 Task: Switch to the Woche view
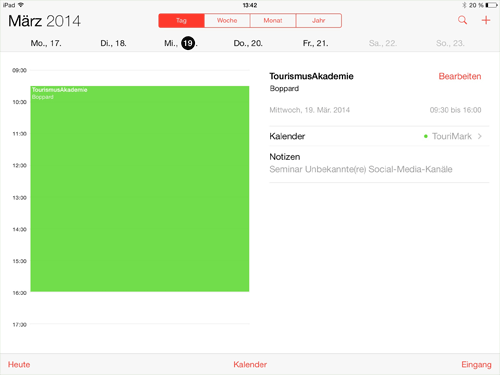tap(227, 20)
